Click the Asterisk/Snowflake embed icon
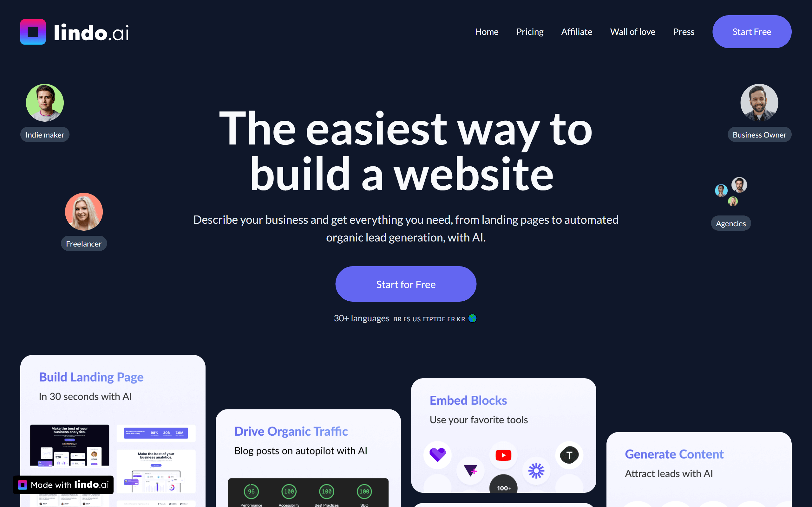This screenshot has width=812, height=507. click(535, 471)
